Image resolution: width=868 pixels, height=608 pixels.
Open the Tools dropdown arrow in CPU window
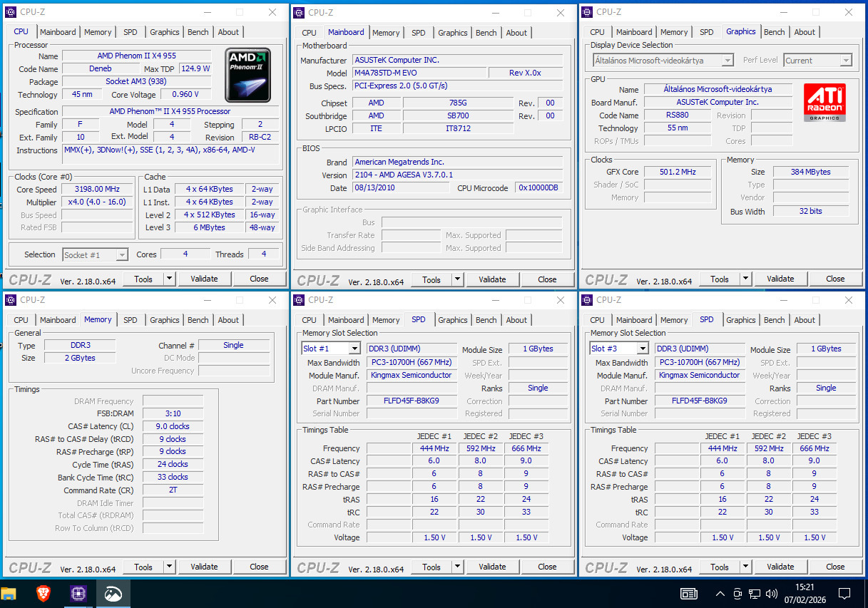pyautogui.click(x=169, y=279)
